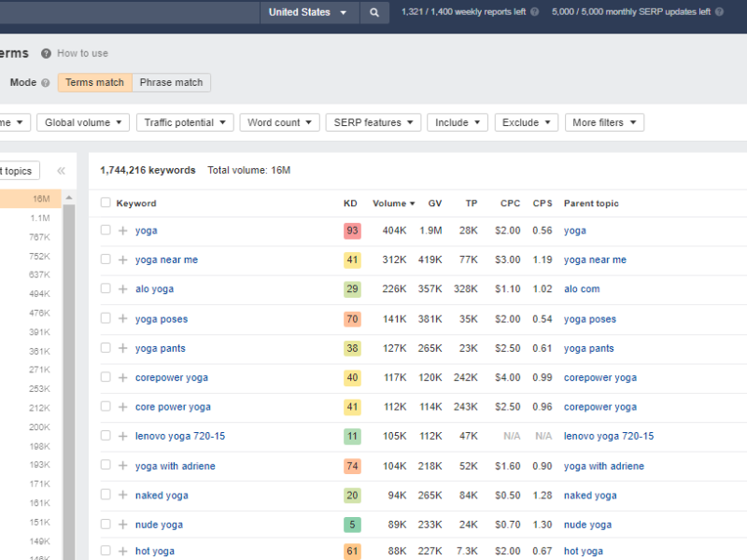Check the box for yoga pants row
Image resolution: width=747 pixels, height=560 pixels.
106,348
